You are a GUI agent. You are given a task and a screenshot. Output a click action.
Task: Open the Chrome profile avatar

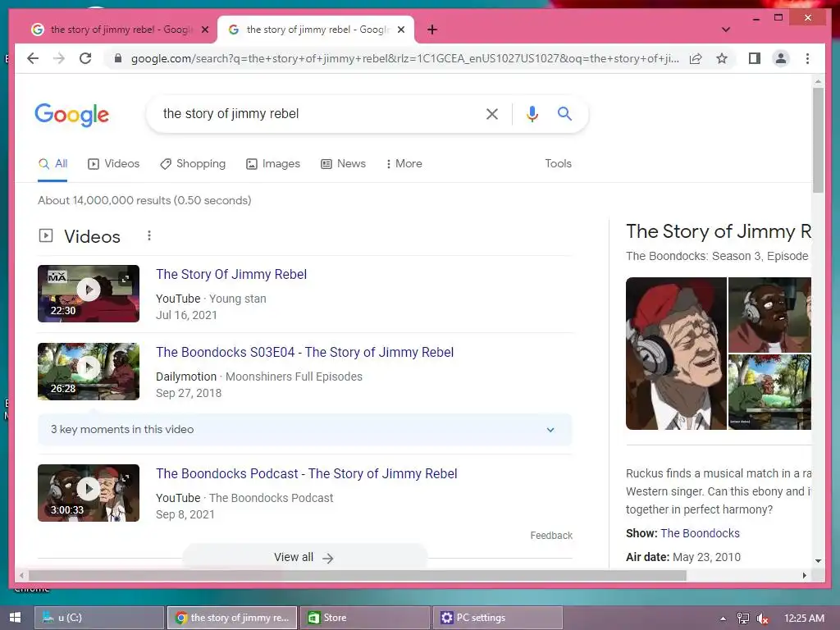(x=781, y=58)
